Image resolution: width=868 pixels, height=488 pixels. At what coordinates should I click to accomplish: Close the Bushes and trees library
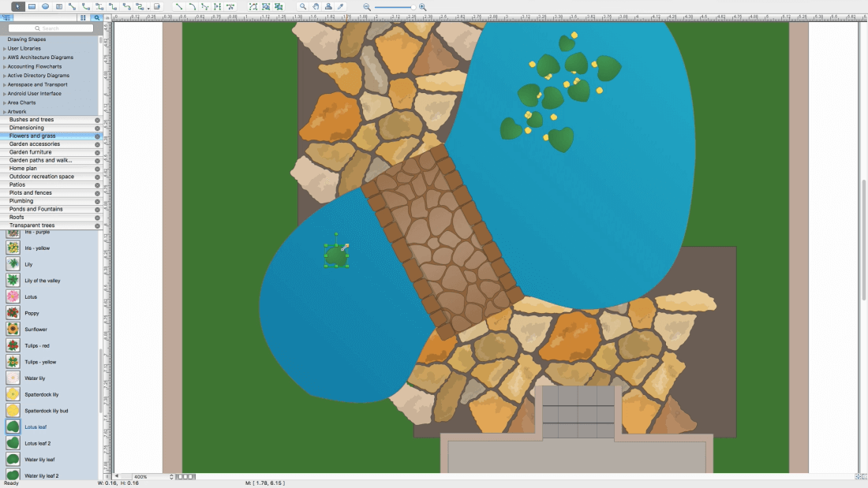(x=97, y=120)
